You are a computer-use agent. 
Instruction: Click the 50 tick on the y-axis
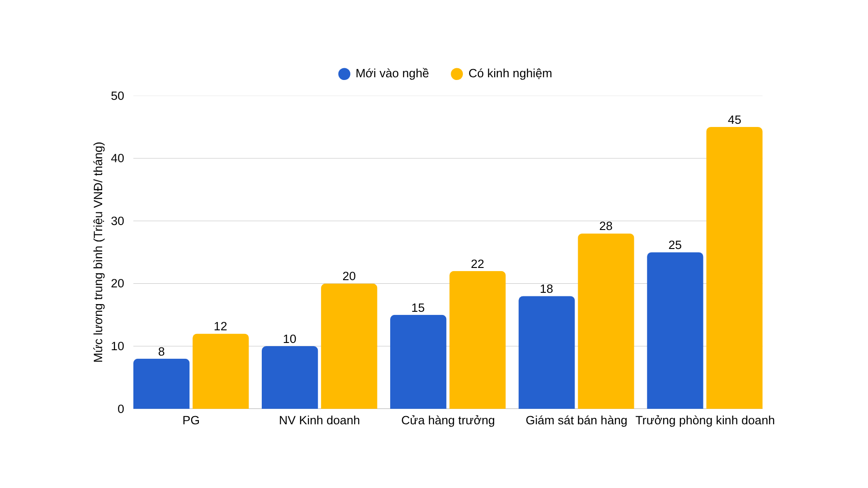coord(118,96)
